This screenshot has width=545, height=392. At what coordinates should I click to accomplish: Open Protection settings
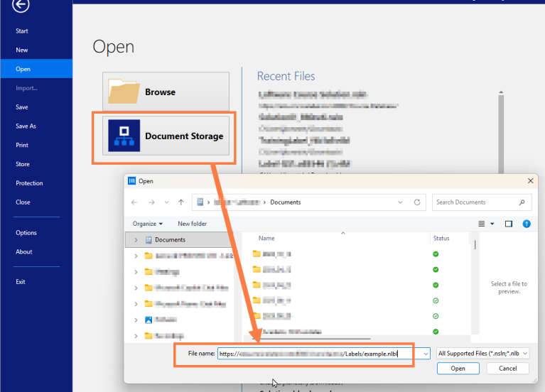pos(29,183)
